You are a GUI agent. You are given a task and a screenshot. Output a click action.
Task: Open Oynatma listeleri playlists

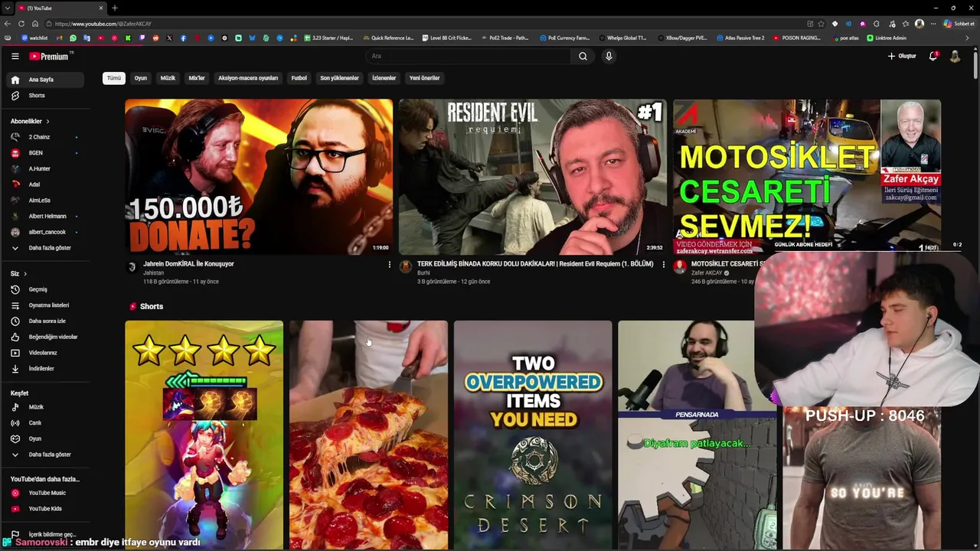pyautogui.click(x=46, y=305)
